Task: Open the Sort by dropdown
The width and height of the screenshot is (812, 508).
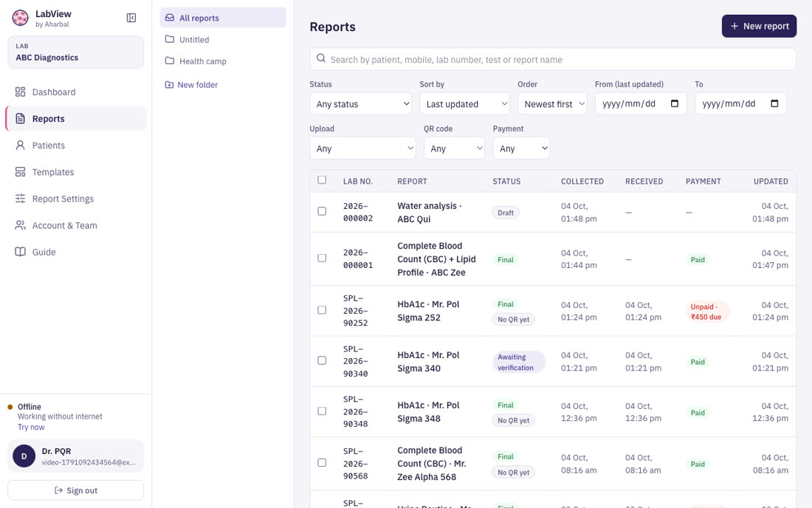Action: click(465, 104)
